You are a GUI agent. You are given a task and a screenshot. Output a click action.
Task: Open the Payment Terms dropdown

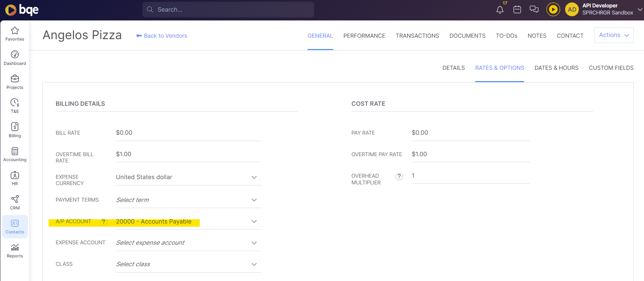254,200
